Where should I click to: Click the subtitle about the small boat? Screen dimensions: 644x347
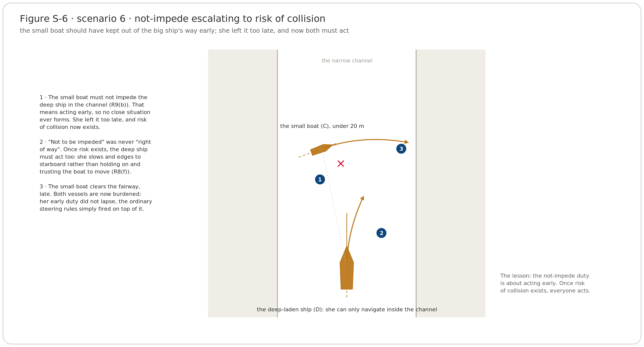[x=184, y=31]
